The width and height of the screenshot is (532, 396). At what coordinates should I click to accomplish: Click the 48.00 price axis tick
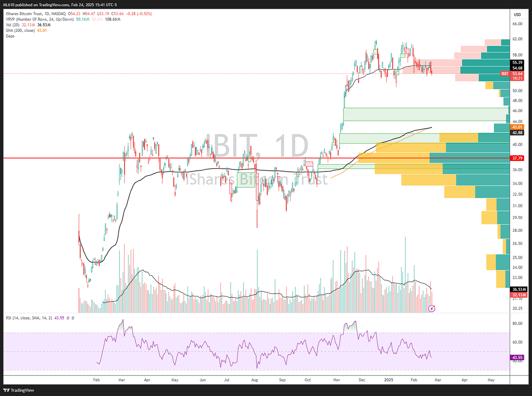(517, 100)
